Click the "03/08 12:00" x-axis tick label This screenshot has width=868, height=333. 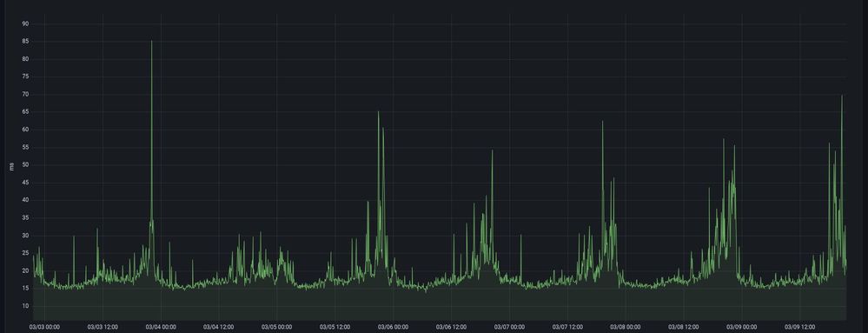[x=684, y=328]
